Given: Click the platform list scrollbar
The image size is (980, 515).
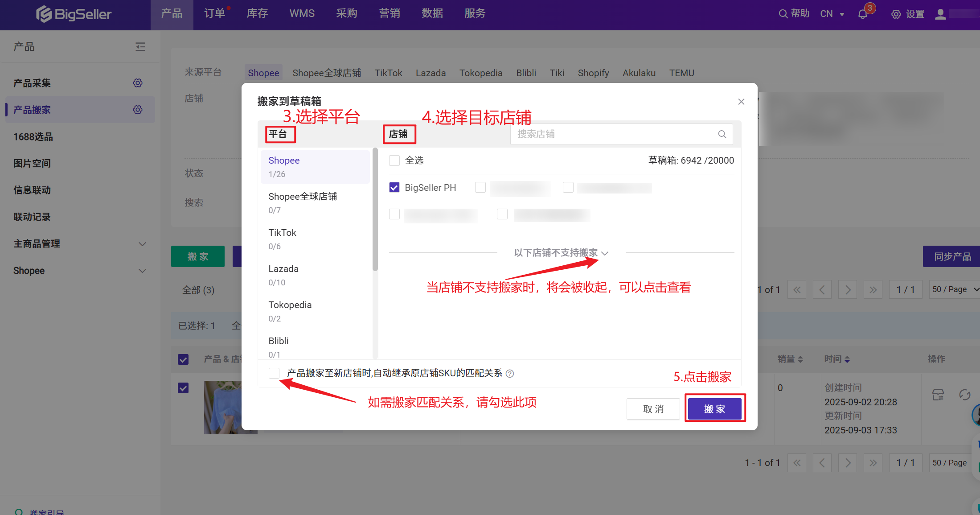Looking at the screenshot, I should click(375, 210).
